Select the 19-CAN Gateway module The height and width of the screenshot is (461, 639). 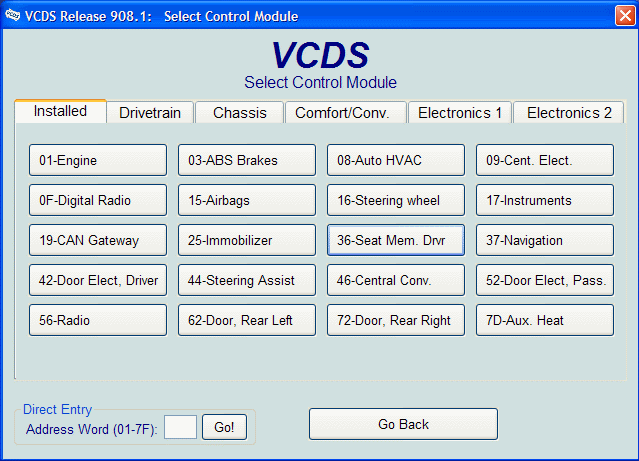point(98,240)
